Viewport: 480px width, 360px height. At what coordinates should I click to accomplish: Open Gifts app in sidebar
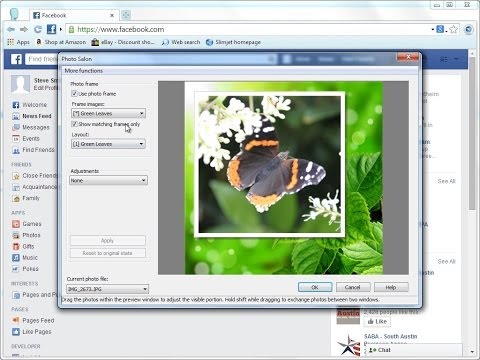(23, 246)
